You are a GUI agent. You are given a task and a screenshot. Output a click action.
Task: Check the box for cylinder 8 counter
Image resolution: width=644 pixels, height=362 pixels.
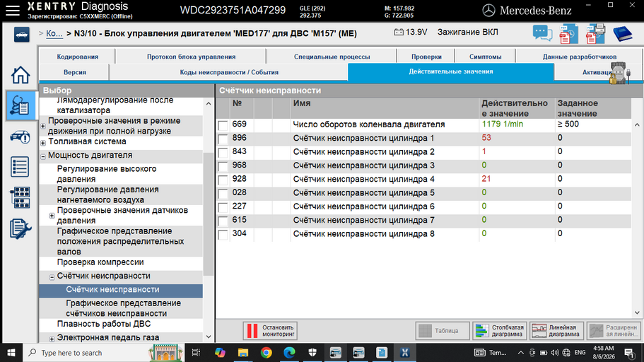(x=223, y=235)
